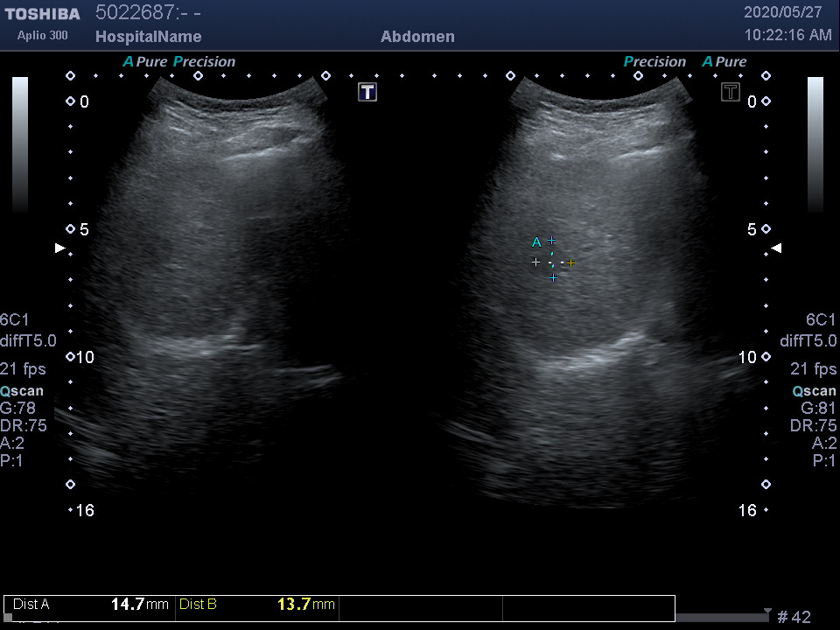This screenshot has height=630, width=840.
Task: Click the left 6C1 probe label
Action: pyautogui.click(x=15, y=320)
